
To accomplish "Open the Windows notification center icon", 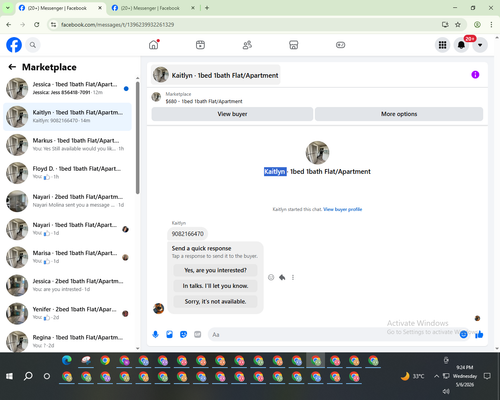I will [487, 376].
